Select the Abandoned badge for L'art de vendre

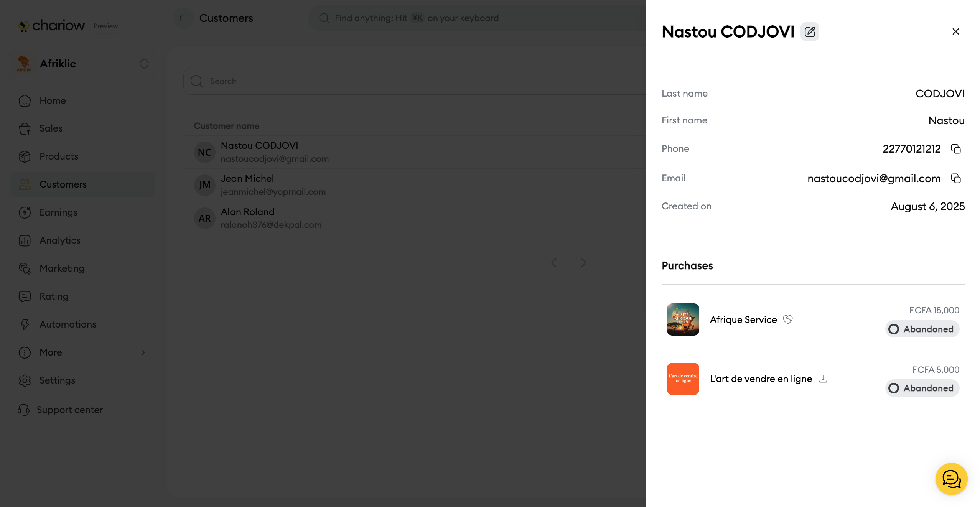pos(922,388)
